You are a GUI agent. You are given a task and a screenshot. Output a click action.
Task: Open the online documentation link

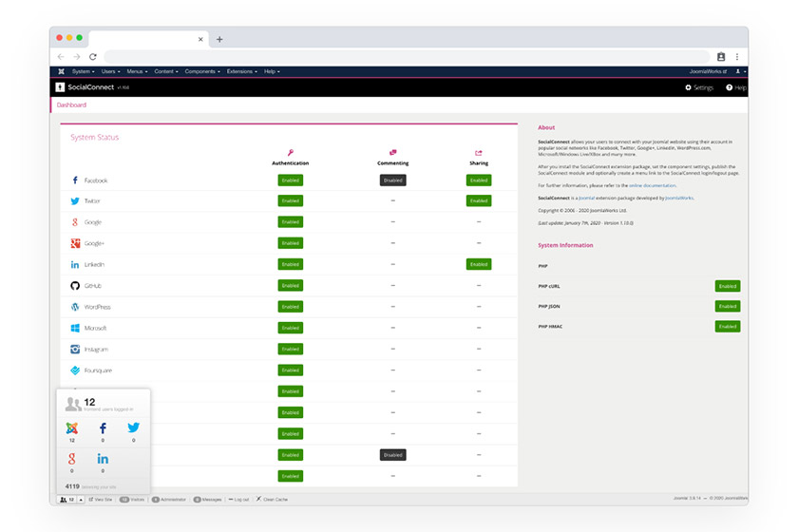click(653, 186)
